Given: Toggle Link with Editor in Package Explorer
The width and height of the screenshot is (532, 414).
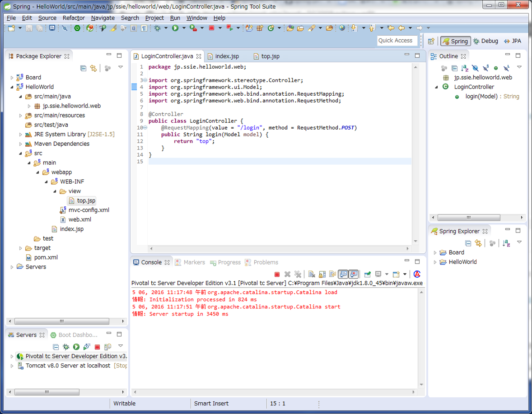Looking at the screenshot, I should 93,68.
